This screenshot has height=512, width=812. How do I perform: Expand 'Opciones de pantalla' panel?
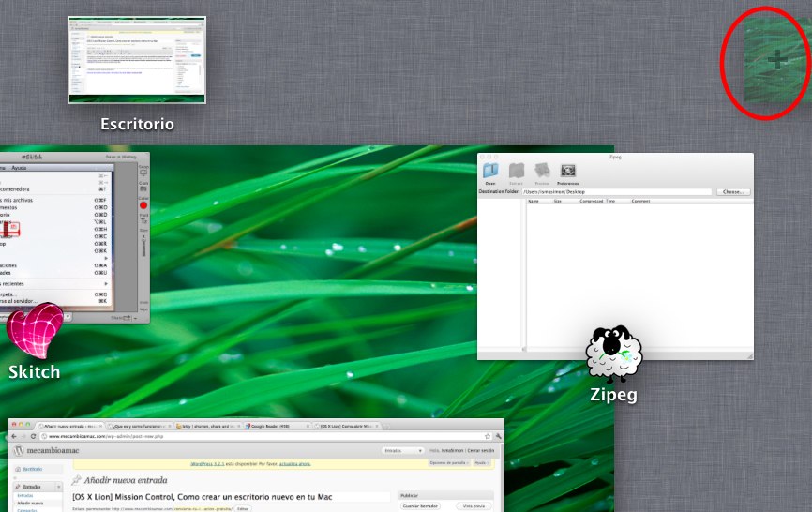click(x=448, y=463)
